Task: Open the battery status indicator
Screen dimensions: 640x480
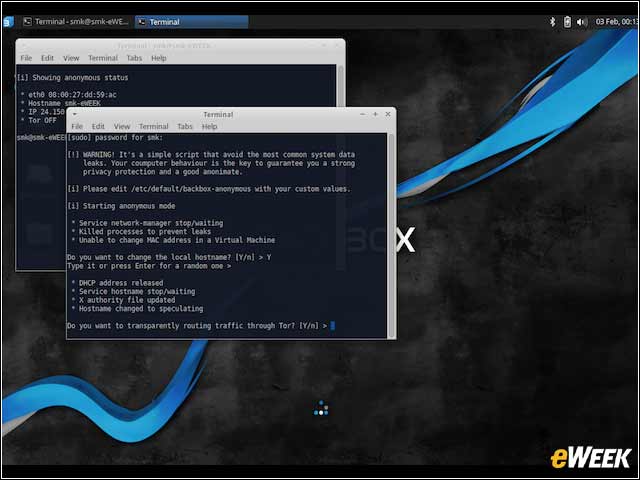Action: click(567, 22)
